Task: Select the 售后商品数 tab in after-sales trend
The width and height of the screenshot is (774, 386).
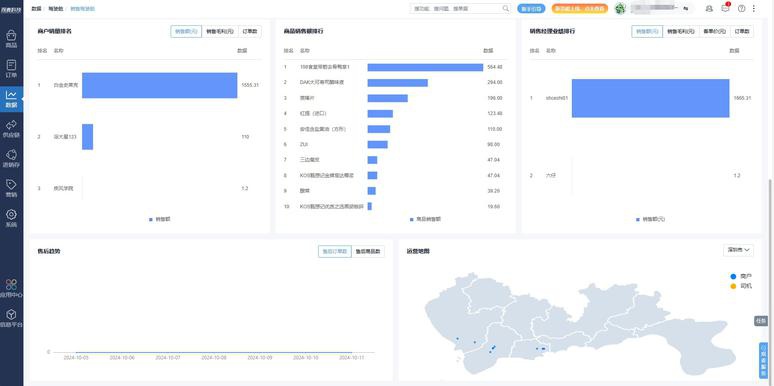Action: click(x=368, y=251)
